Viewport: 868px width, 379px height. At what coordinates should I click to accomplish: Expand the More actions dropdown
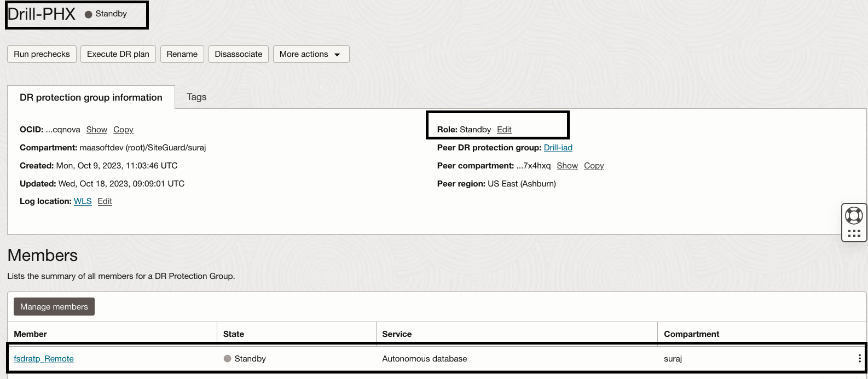click(x=311, y=54)
